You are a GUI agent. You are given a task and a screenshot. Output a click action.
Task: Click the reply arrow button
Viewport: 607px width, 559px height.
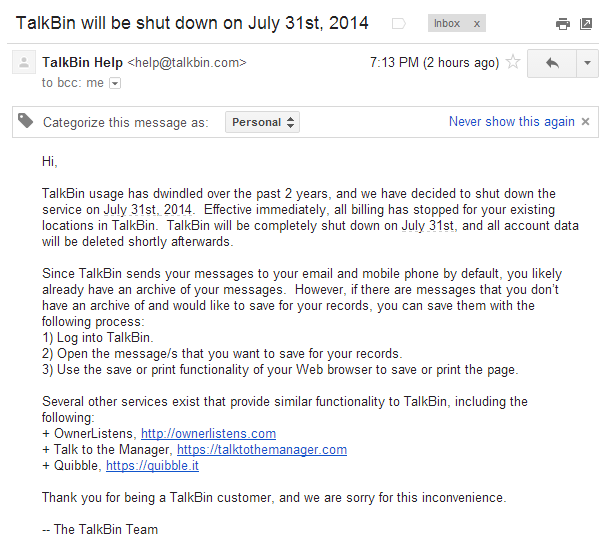551,63
